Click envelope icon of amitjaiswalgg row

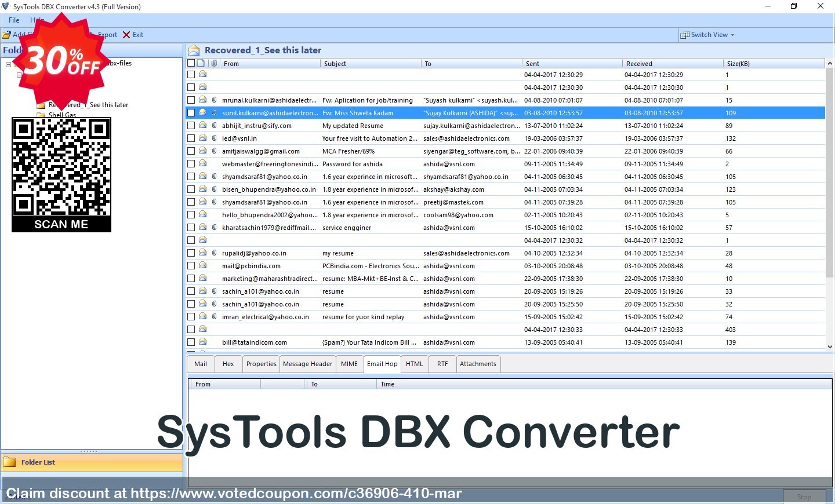(x=203, y=151)
